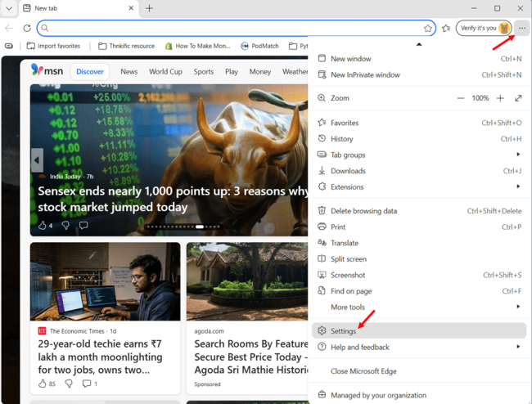Select the Discover tab on MSN
532x404 pixels.
pos(90,71)
